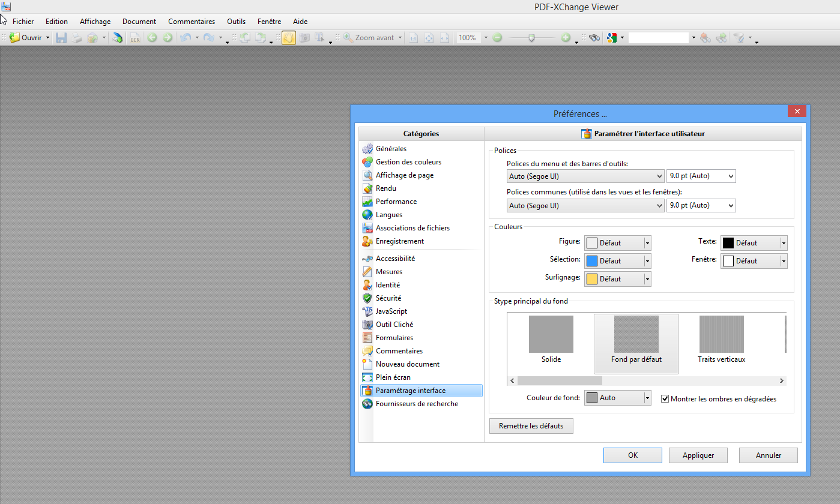Click the Appliquer button
Screen dimensions: 840x504
(x=698, y=455)
